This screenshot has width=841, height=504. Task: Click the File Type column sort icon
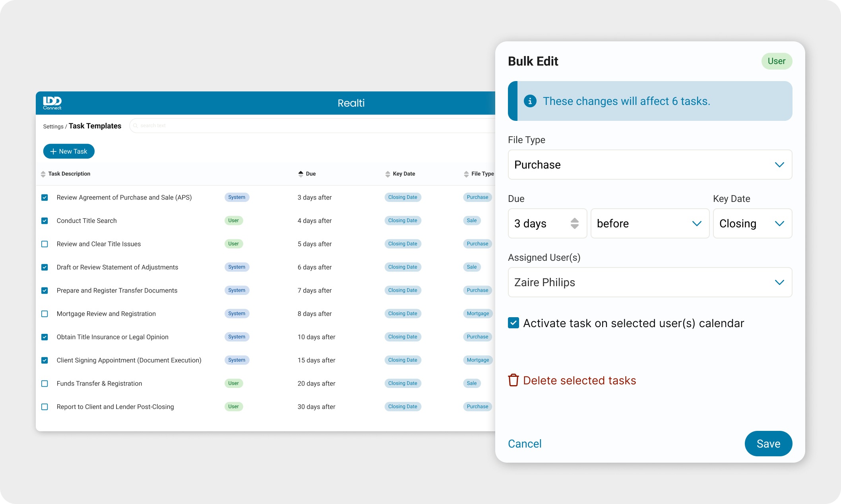466,174
